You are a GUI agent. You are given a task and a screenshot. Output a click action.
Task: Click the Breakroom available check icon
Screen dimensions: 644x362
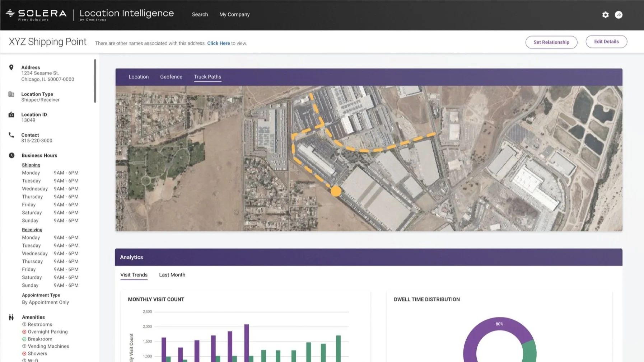point(24,339)
